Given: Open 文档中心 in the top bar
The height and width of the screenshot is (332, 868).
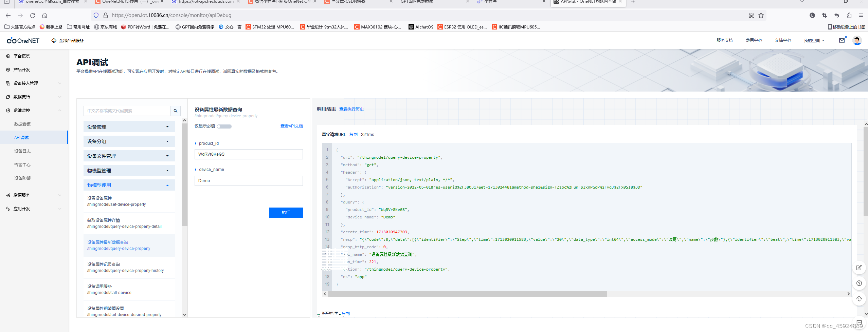Looking at the screenshot, I should (x=783, y=40).
